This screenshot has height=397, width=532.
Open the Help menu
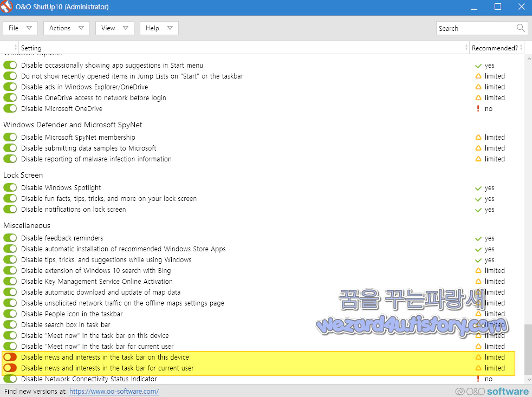pyautogui.click(x=159, y=28)
